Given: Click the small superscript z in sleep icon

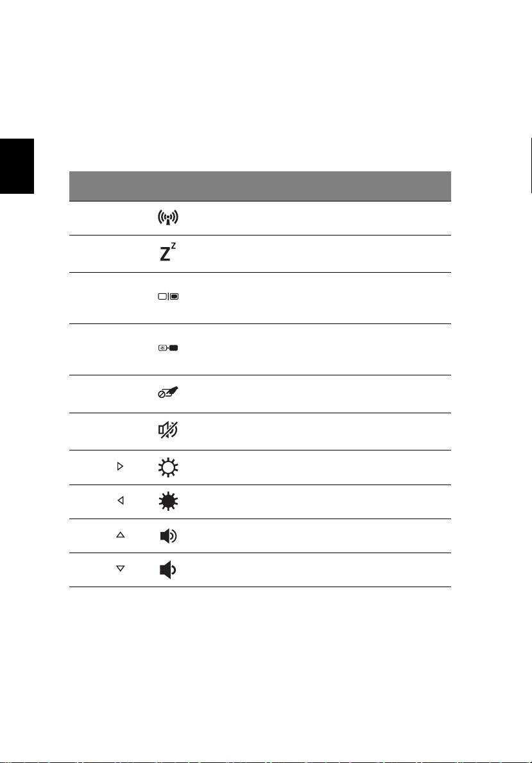Looking at the screenshot, I should (173, 245).
